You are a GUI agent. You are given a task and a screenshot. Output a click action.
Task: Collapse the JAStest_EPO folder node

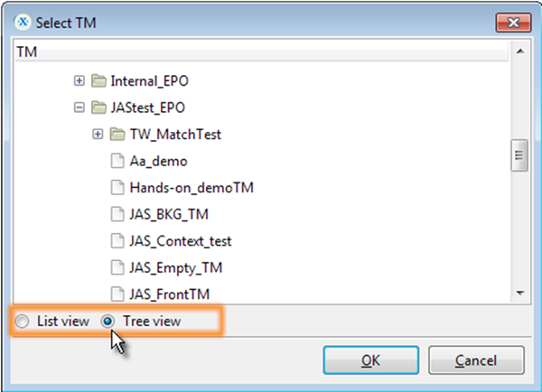(79, 107)
